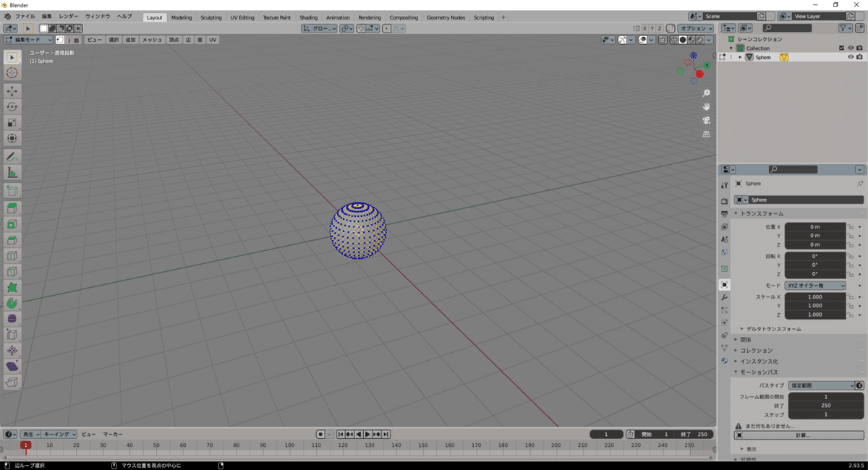Select the Poly Build tool
This screenshot has width=868, height=470.
pyautogui.click(x=12, y=287)
